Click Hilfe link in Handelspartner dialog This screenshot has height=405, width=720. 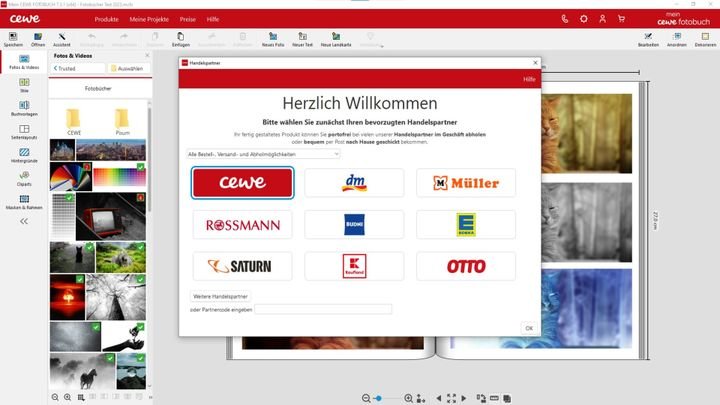point(529,79)
